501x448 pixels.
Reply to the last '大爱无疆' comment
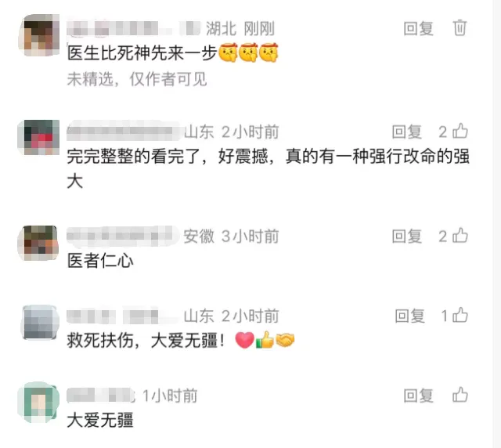click(x=418, y=396)
